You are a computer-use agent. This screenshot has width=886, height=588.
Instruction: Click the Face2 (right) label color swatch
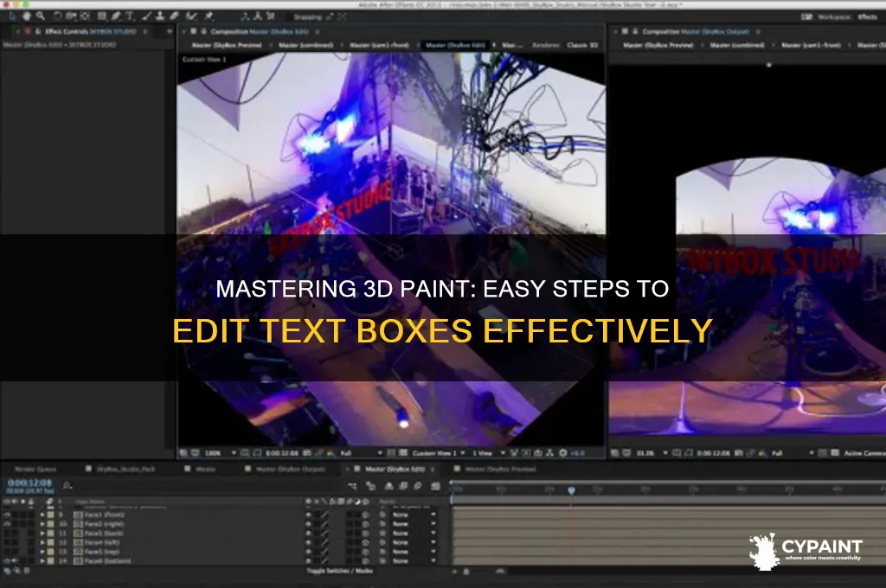click(51, 524)
